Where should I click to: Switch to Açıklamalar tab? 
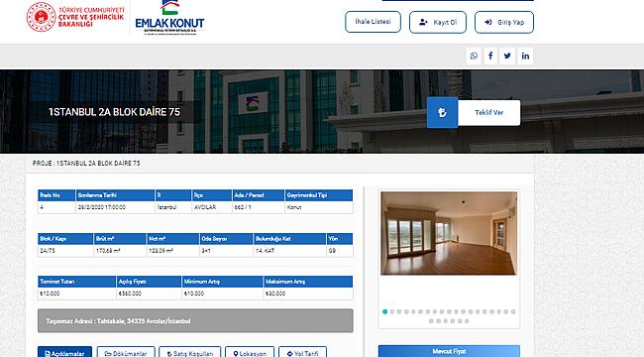(x=64, y=352)
